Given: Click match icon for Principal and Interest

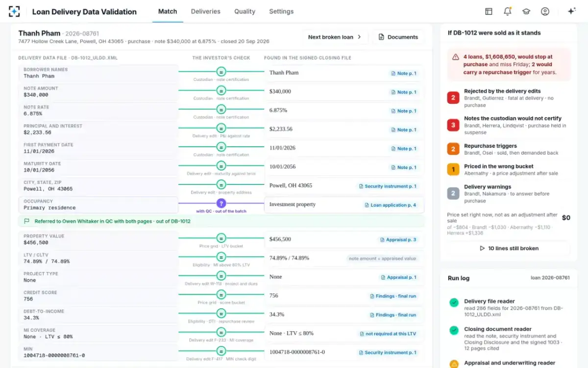Looking at the screenshot, I should click(221, 128).
